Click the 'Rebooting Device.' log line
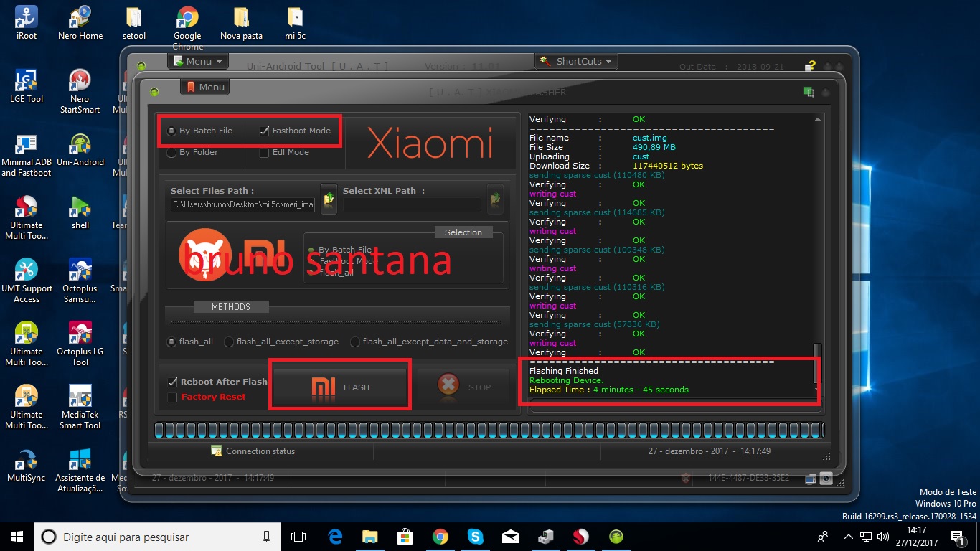 pyautogui.click(x=567, y=380)
